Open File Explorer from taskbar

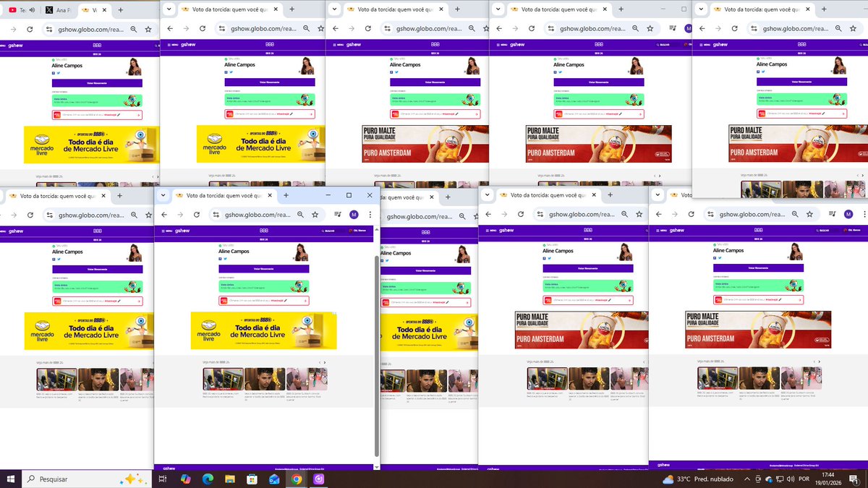coord(229,479)
